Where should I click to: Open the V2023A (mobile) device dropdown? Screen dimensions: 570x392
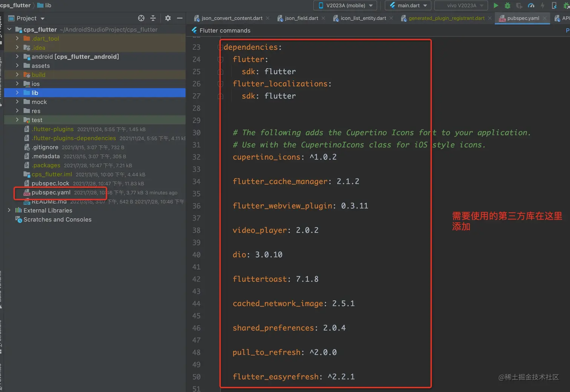tap(345, 6)
